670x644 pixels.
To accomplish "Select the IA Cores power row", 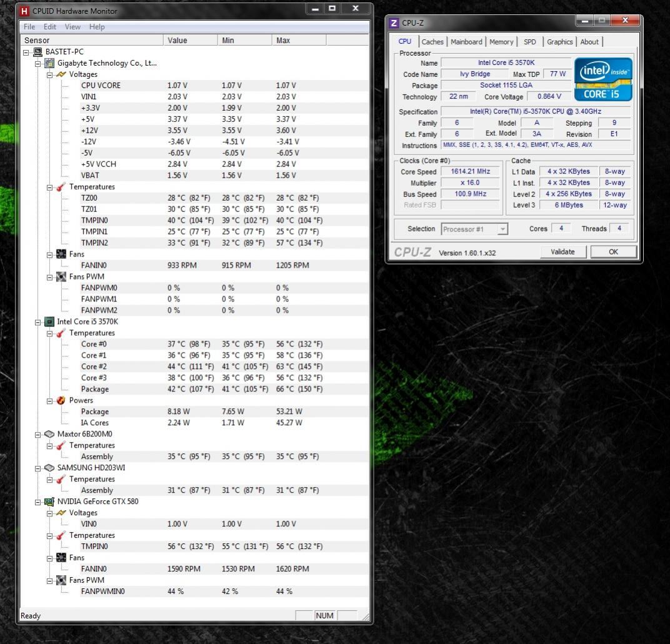I will [x=224, y=423].
